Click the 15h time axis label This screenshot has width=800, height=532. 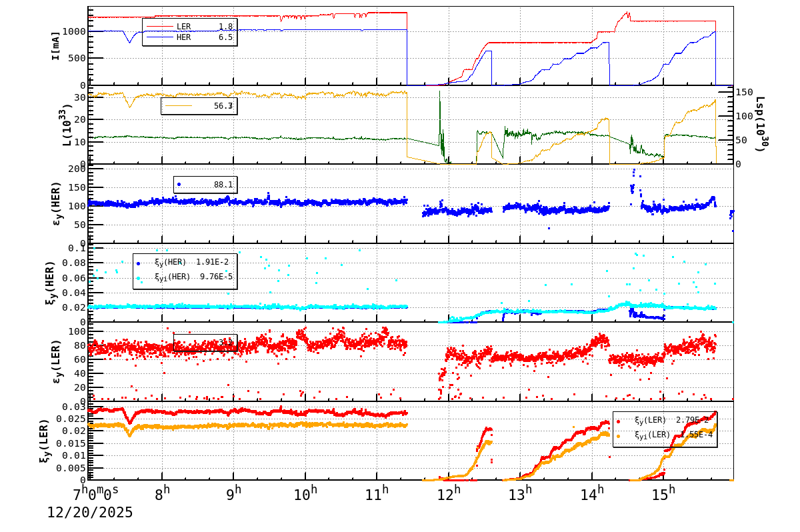coord(663,495)
